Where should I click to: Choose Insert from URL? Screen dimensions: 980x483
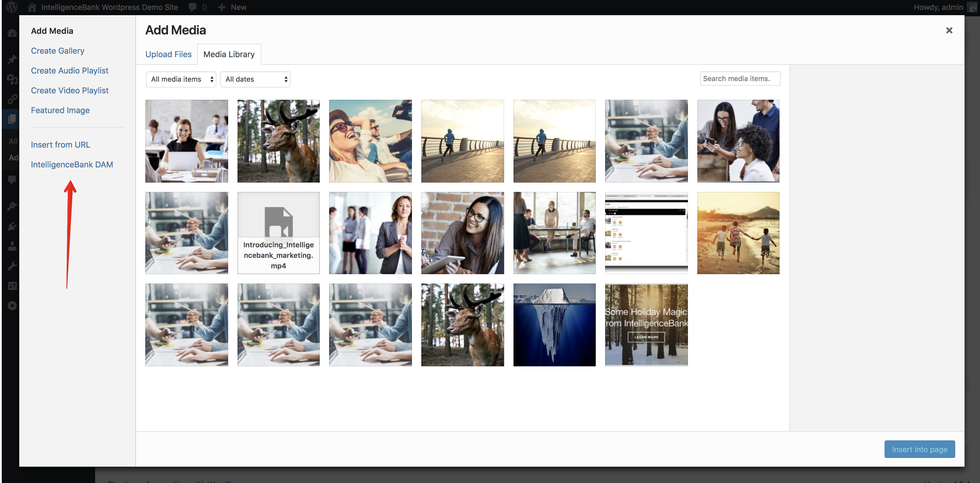tap(60, 145)
